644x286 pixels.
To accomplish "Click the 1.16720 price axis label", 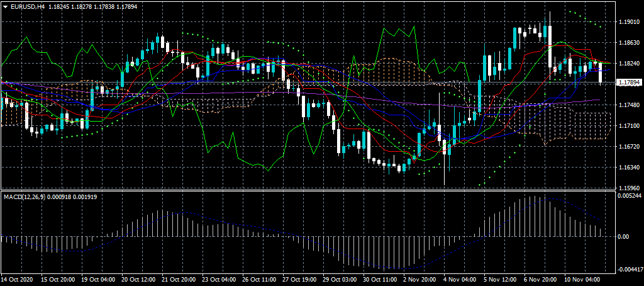I will (628, 147).
